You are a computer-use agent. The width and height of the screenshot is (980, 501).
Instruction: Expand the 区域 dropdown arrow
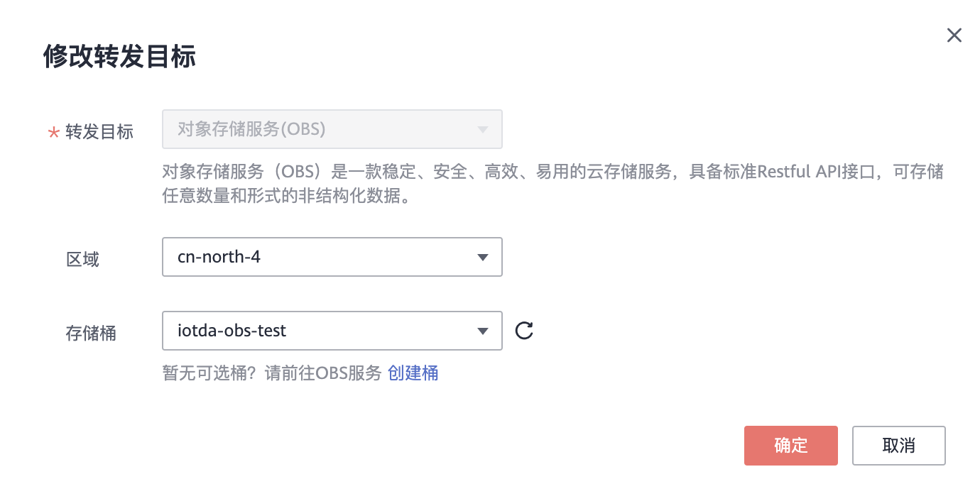pos(483,257)
